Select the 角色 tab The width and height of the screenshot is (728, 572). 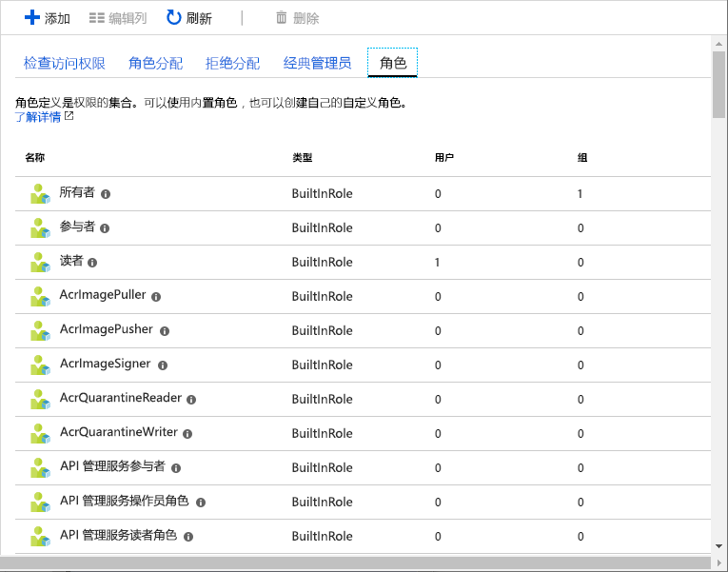tap(393, 63)
